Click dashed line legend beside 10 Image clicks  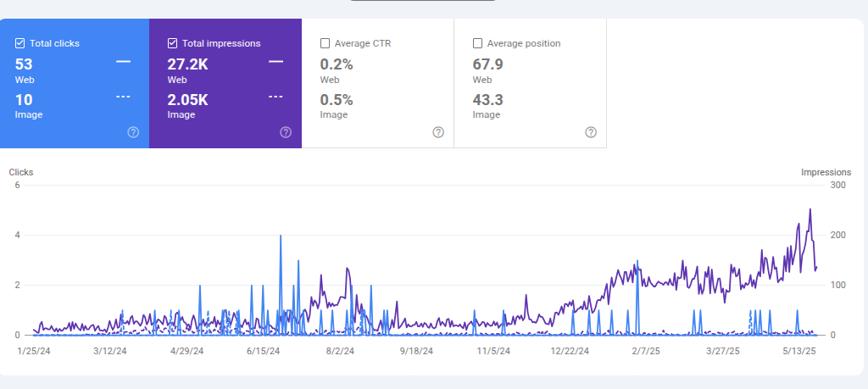point(123,97)
